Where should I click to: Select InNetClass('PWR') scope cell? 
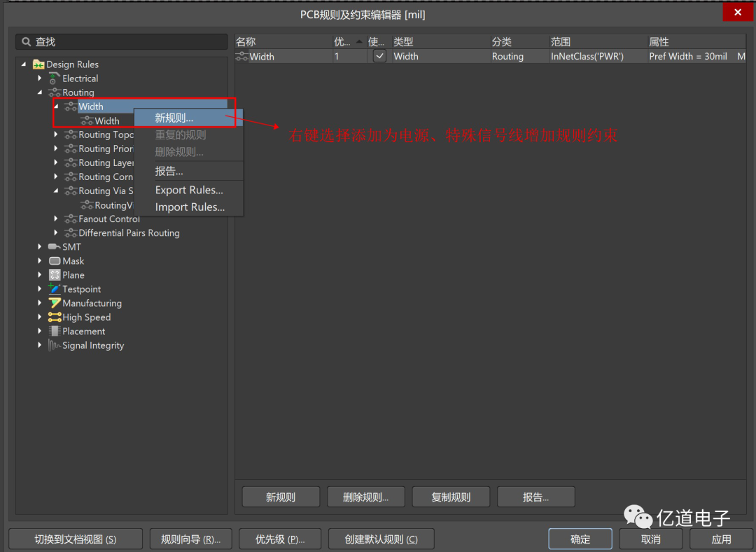click(x=598, y=57)
